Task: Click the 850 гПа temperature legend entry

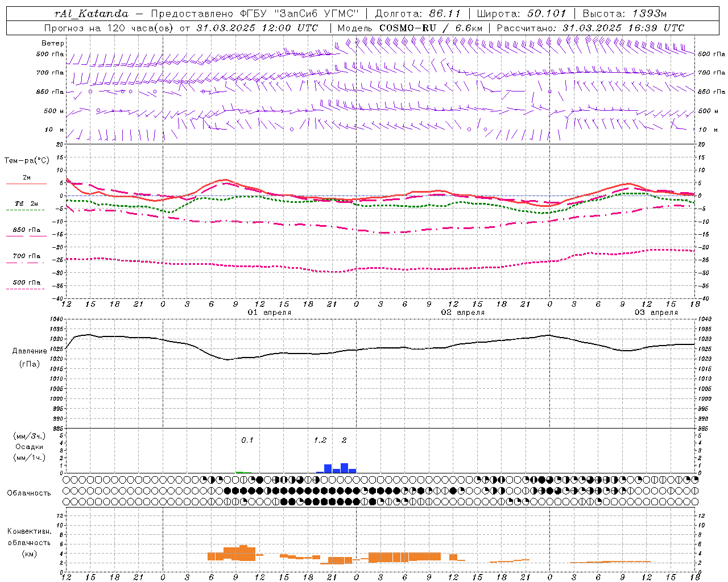Action: [27, 232]
